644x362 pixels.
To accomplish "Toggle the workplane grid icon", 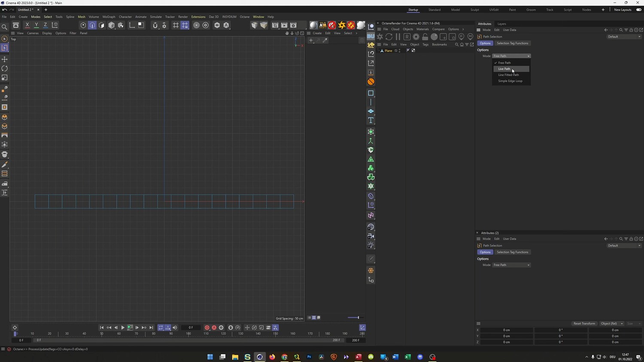I will coord(176,25).
